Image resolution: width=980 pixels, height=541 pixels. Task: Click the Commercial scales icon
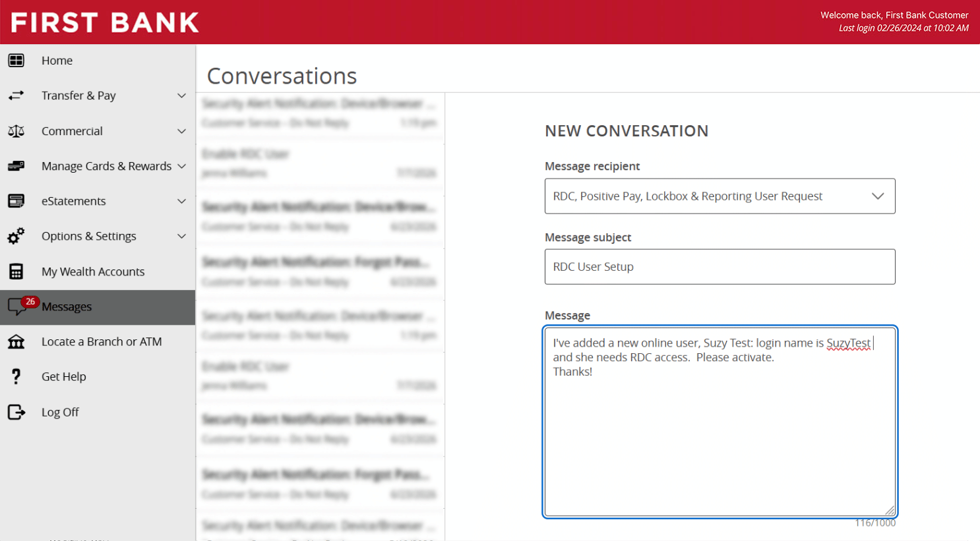(x=16, y=131)
